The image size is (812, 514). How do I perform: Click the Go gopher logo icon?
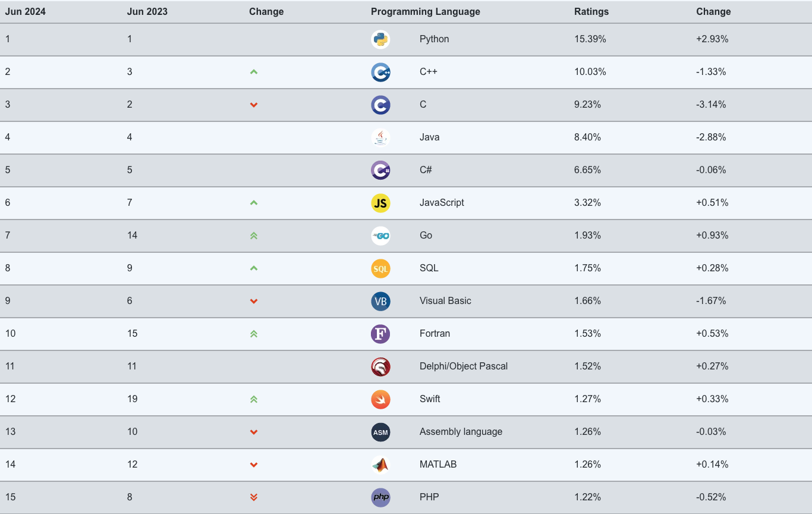380,236
